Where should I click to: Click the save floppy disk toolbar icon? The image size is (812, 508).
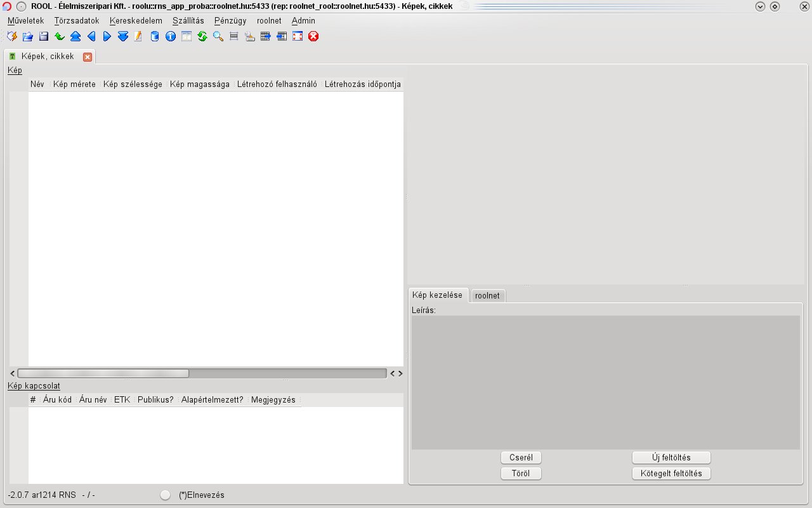44,37
